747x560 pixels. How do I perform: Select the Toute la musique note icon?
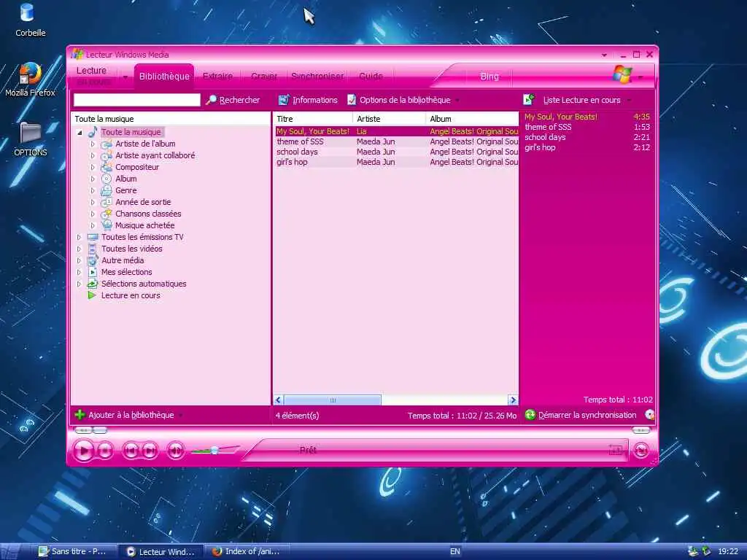pos(93,132)
